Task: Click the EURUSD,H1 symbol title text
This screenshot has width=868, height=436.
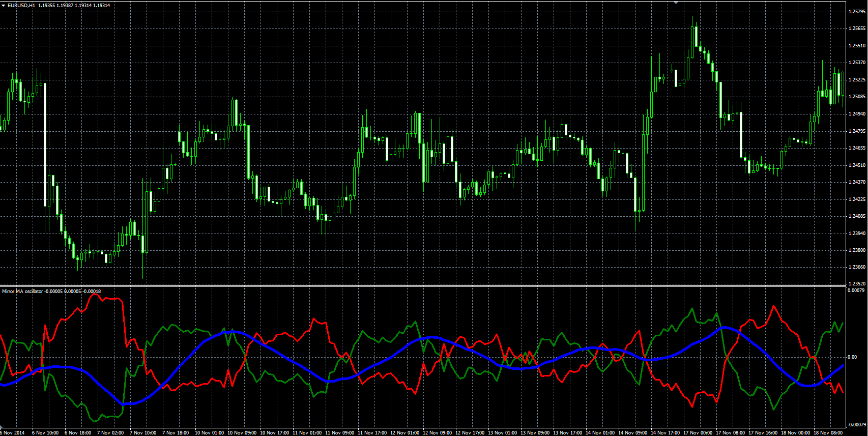Action: tap(21, 5)
